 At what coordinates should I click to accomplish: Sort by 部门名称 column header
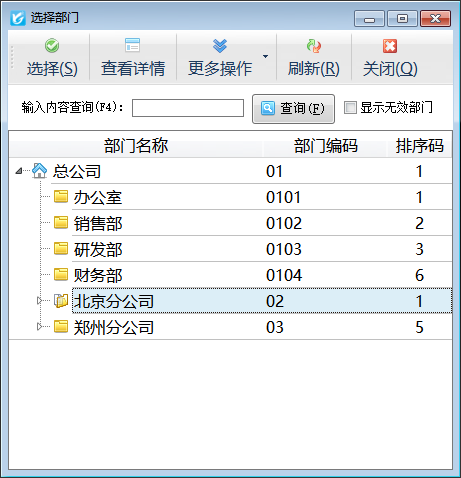click(136, 145)
